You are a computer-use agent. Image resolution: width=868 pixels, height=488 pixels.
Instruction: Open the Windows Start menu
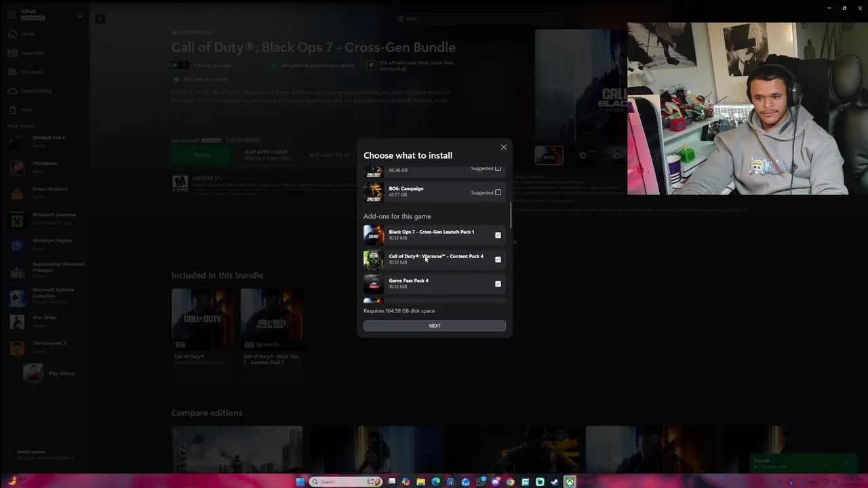(300, 482)
